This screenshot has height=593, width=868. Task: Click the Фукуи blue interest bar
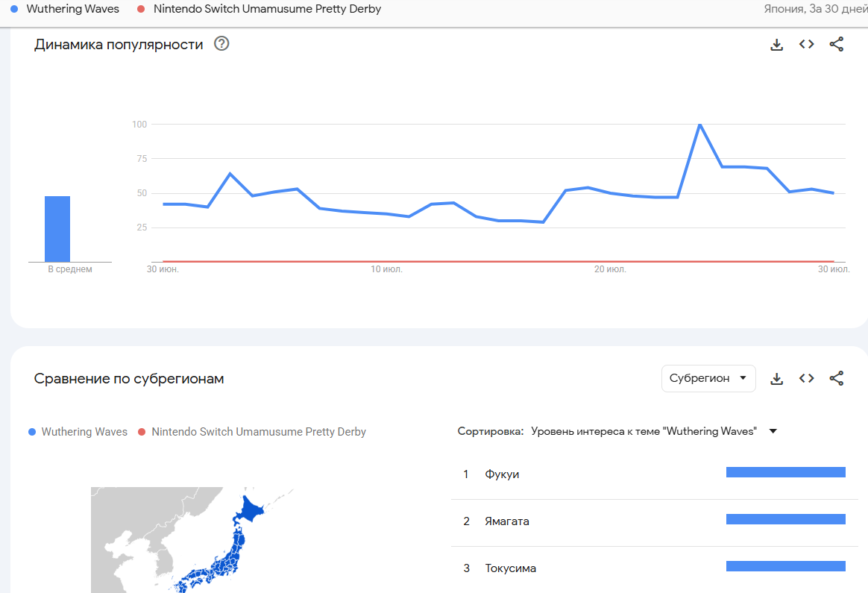pyautogui.click(x=785, y=472)
